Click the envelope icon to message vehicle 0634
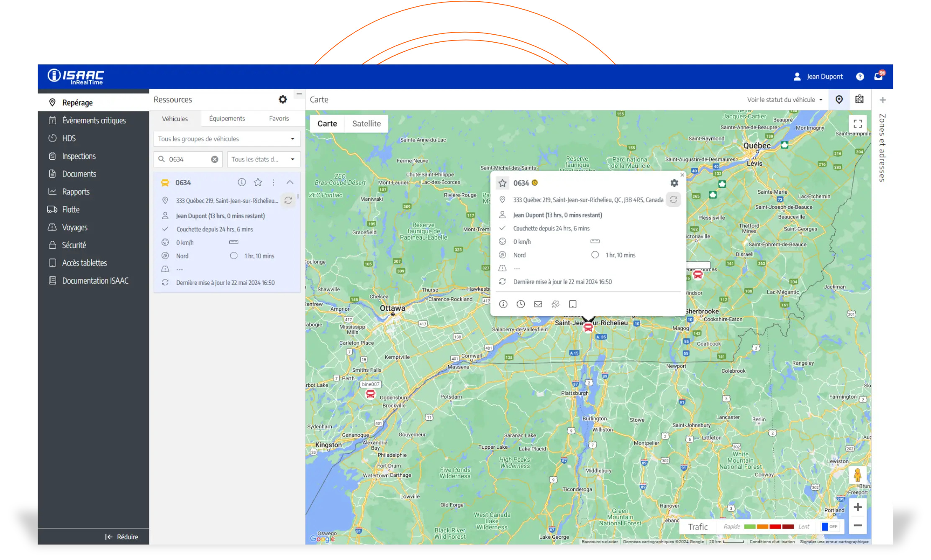Screen dimensions: 931x560 pos(538,304)
